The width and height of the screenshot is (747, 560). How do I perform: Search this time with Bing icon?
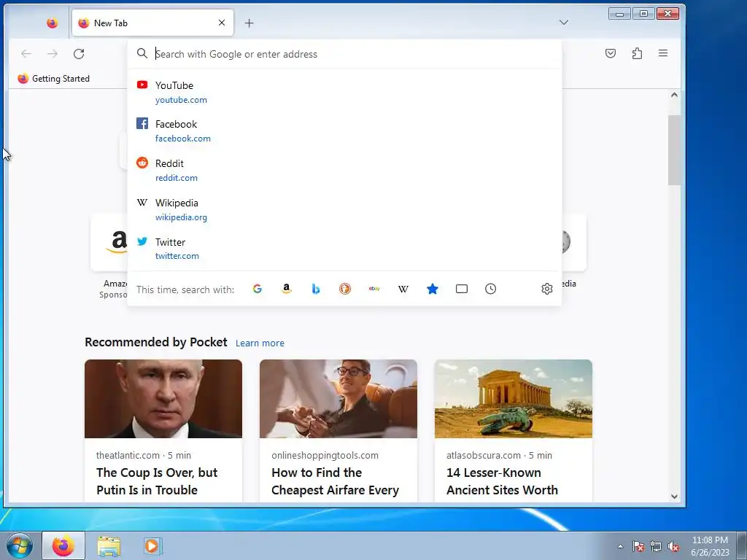315,289
